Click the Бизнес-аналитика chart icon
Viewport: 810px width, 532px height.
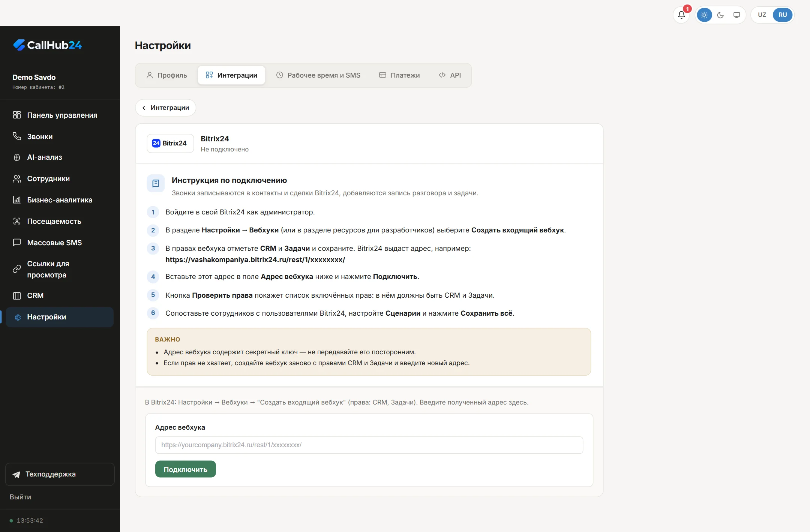pos(17,200)
